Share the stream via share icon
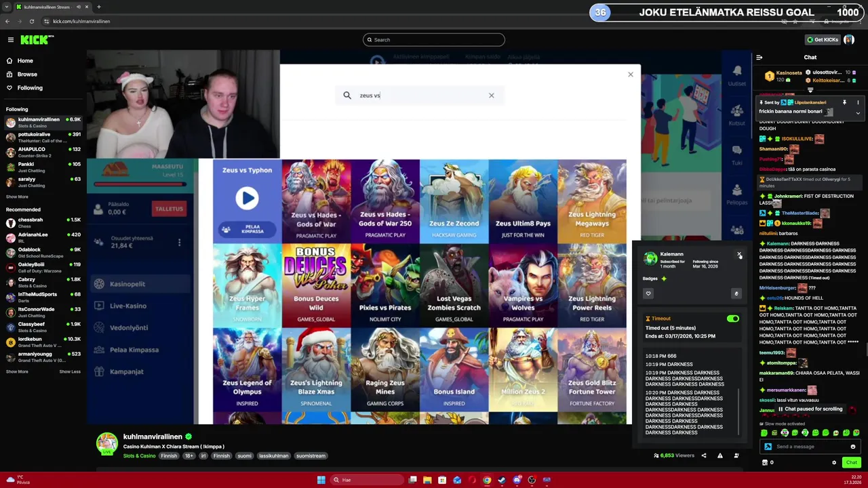 coord(704,455)
